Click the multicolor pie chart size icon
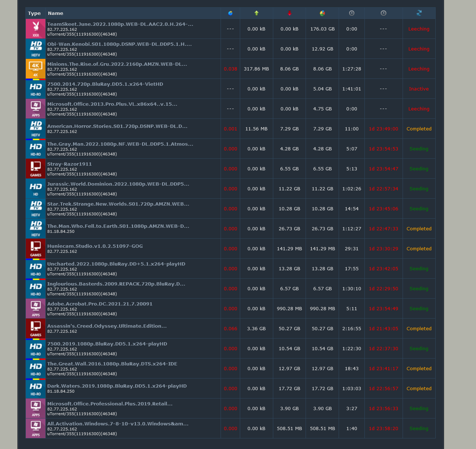The image size is (476, 449). pyautogui.click(x=322, y=13)
